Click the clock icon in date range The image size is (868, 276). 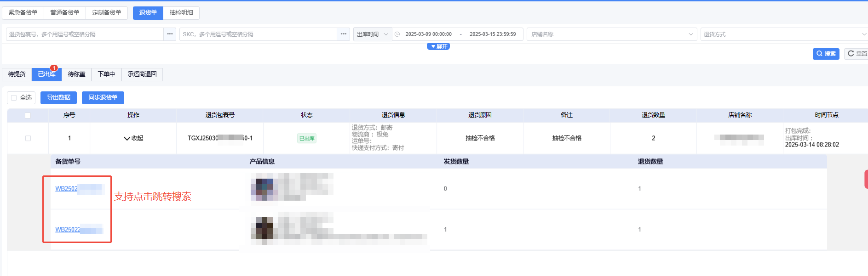pyautogui.click(x=397, y=34)
